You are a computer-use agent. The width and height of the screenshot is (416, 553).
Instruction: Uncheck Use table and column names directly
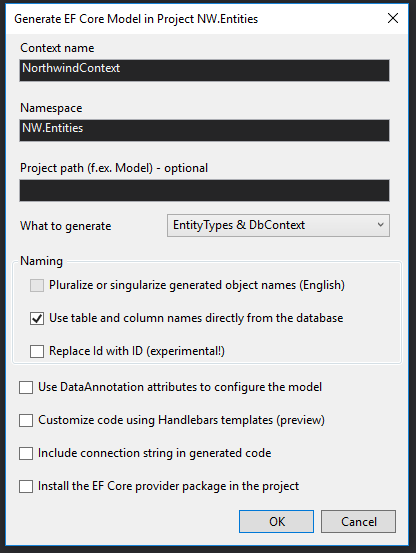click(x=37, y=318)
